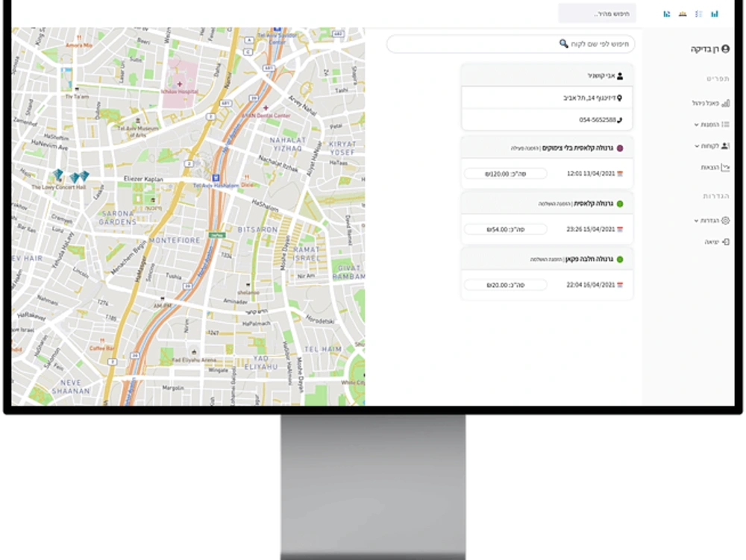Open the management panel item 'פאנל ניהול'
The width and height of the screenshot is (746, 560).
(710, 103)
